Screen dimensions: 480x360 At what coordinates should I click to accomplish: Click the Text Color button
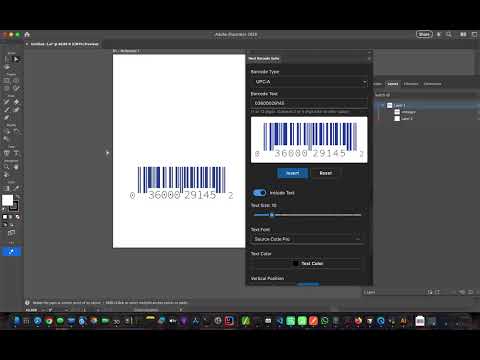[x=308, y=263]
